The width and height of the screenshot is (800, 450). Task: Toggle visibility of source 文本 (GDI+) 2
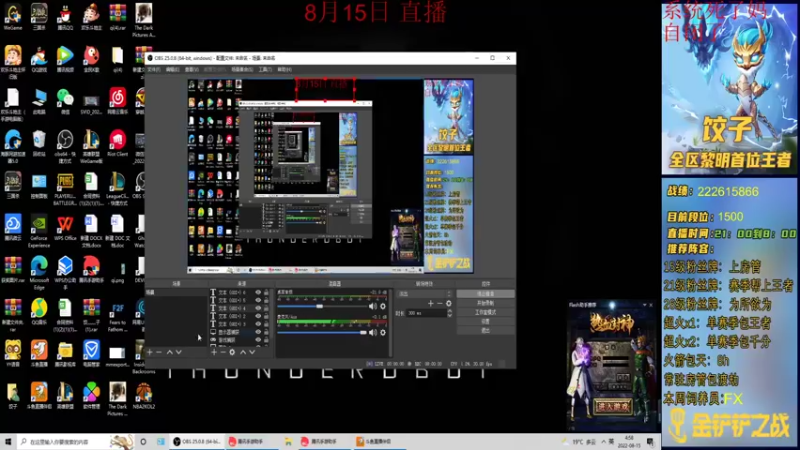[x=258, y=316]
